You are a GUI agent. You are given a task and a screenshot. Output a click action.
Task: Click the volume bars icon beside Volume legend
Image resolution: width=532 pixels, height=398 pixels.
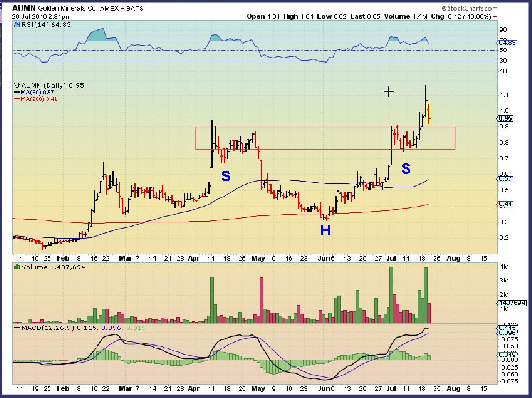coord(17,267)
